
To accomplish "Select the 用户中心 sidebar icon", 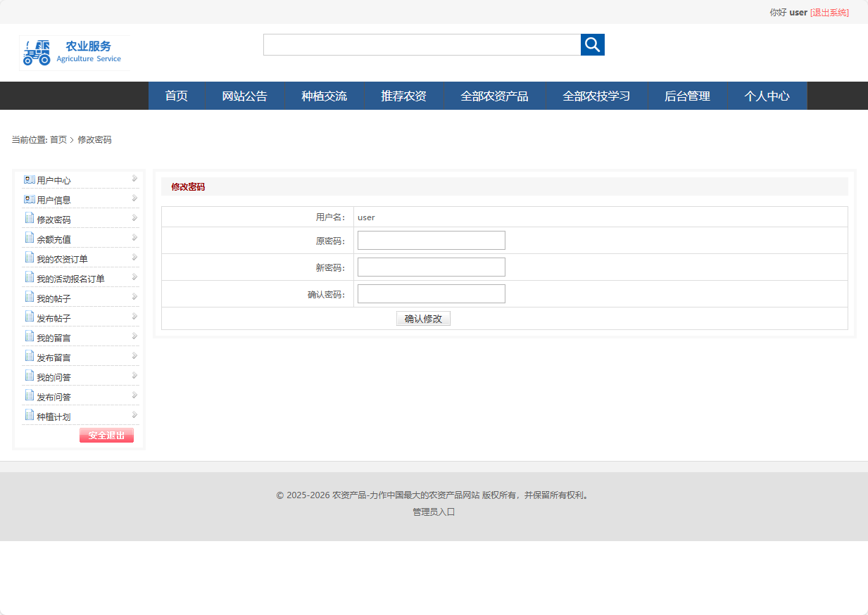I will 28,179.
